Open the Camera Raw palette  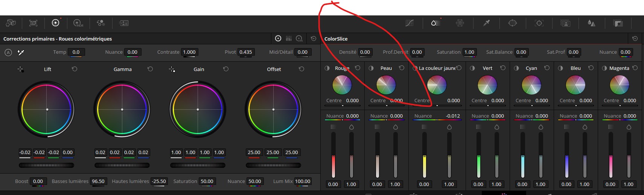tap(11, 23)
